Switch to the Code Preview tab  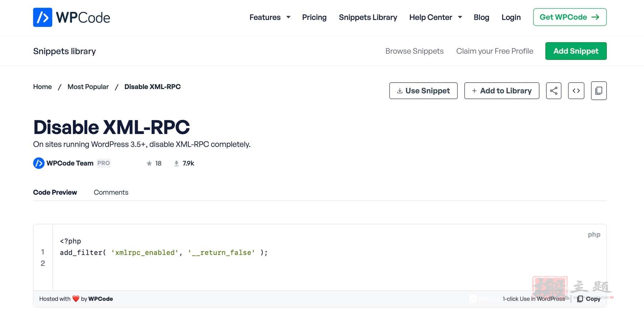click(x=55, y=192)
